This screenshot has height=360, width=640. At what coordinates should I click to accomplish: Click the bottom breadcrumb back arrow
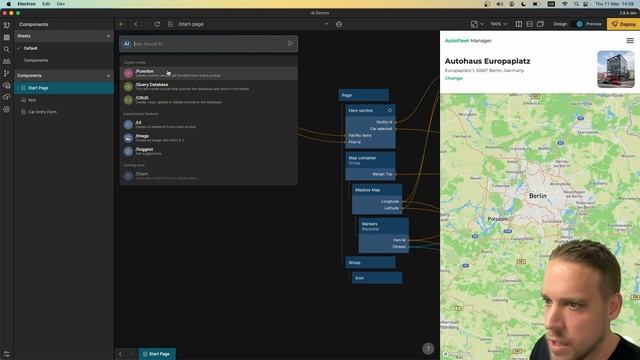tap(120, 354)
